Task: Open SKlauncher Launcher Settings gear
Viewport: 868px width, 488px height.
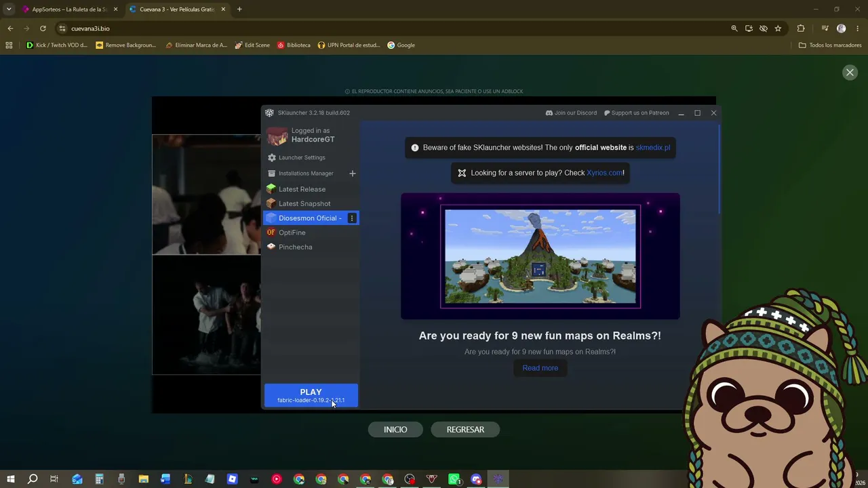Action: 272,158
